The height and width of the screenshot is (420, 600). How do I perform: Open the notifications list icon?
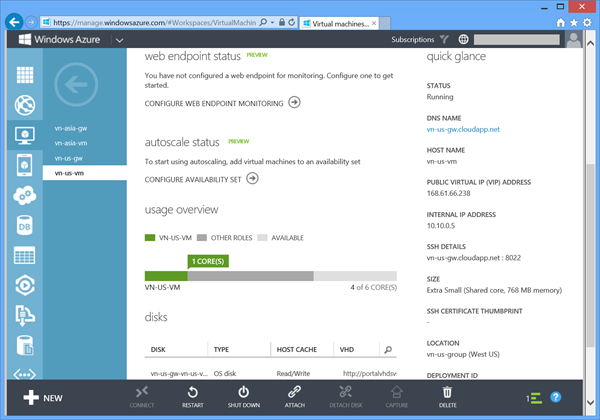coord(534,398)
